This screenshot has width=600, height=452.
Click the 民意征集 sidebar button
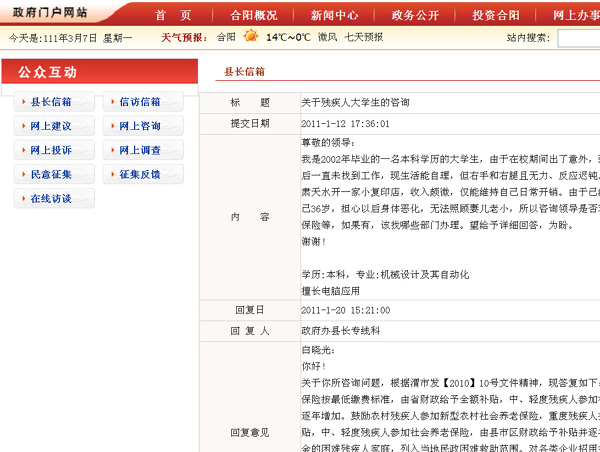click(x=51, y=174)
